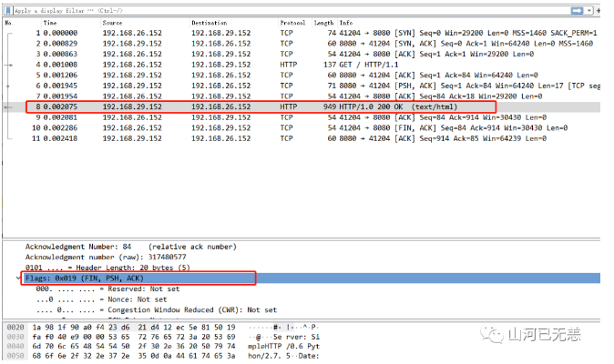The width and height of the screenshot is (614, 364).
Task: Select packet 2 with SYN, ACK flags
Action: tap(302, 44)
